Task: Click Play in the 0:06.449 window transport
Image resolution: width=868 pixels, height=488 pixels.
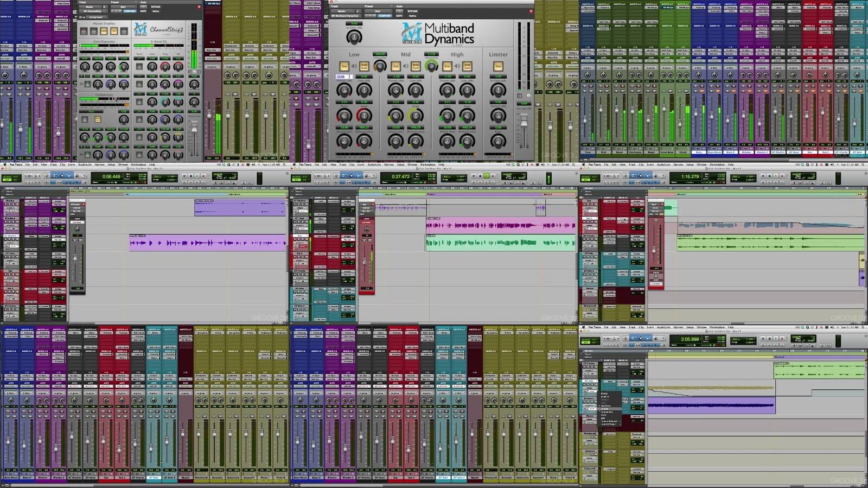Action: pyautogui.click(x=197, y=176)
